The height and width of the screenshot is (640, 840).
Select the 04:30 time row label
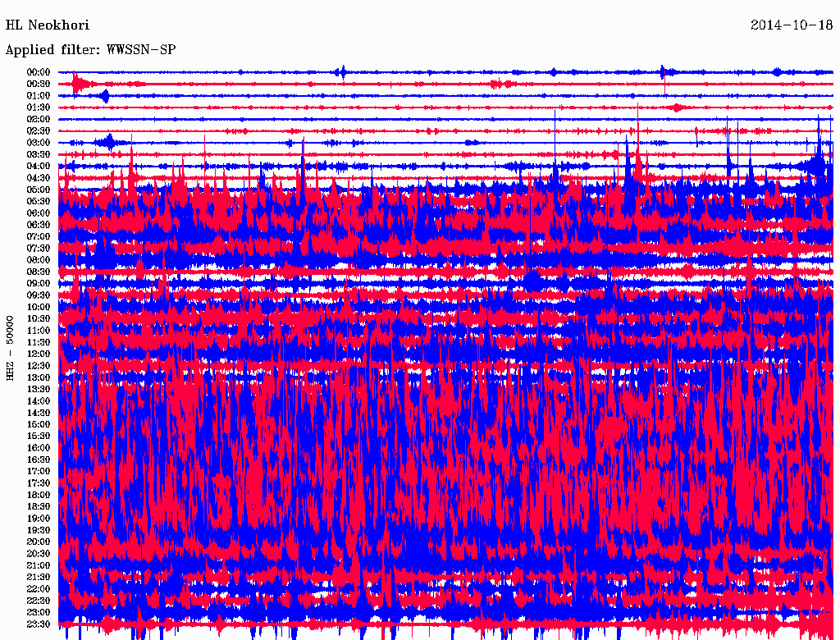[39, 178]
